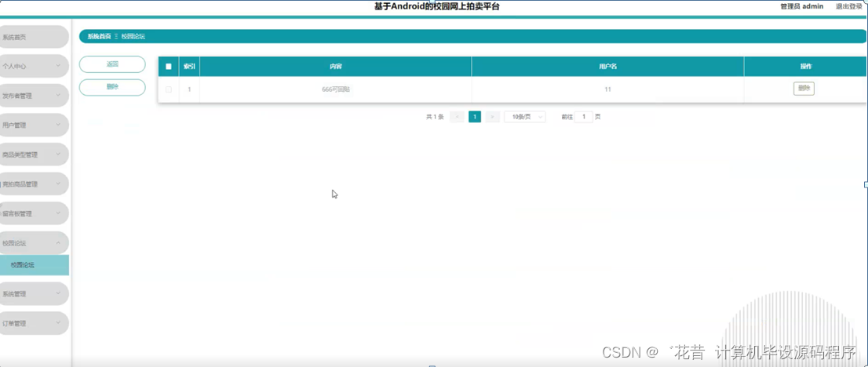868x367 pixels.
Task: Click the username cell showing 11
Action: point(607,89)
